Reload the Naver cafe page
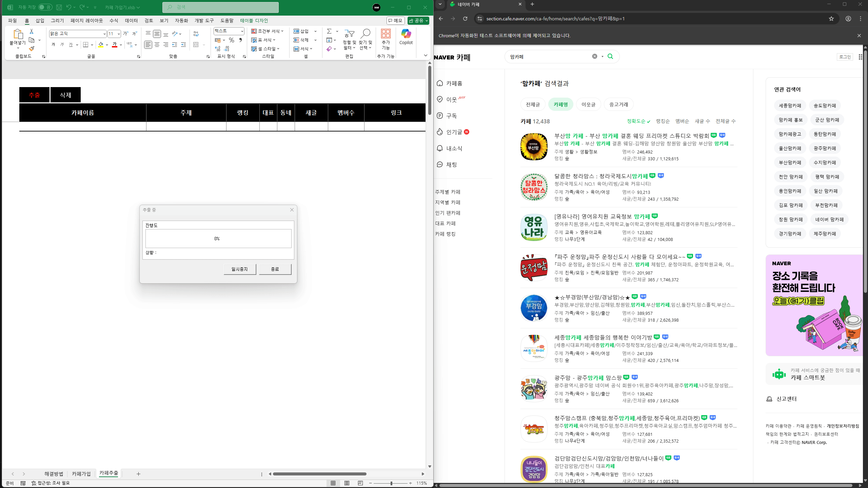This screenshot has width=868, height=488. click(x=465, y=19)
